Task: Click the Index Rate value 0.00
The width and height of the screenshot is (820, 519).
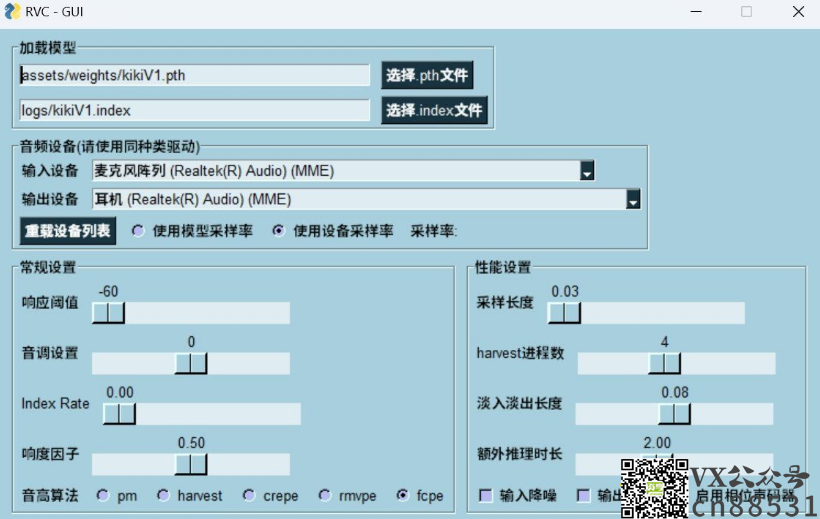Action: [x=120, y=392]
